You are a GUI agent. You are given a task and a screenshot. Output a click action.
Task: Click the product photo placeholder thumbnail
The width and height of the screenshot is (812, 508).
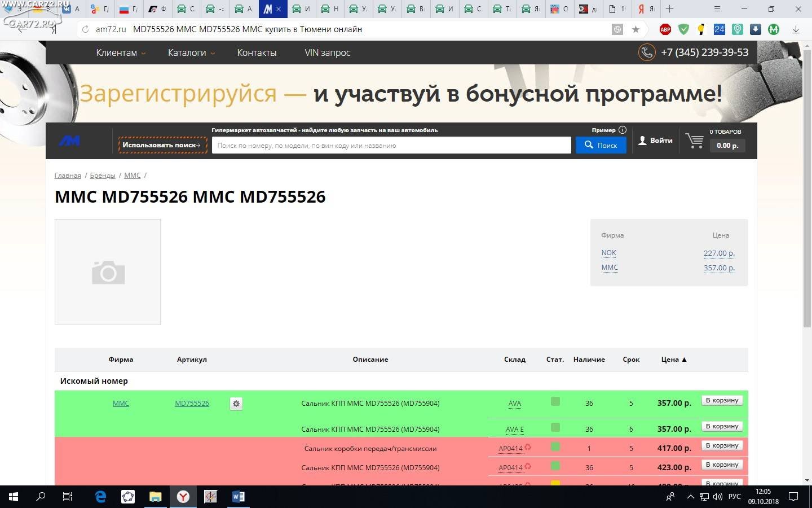[108, 272]
